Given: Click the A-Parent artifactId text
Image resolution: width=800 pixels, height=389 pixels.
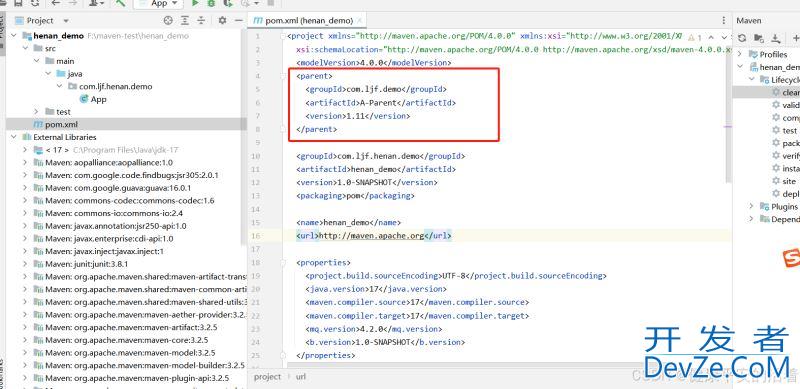Looking at the screenshot, I should 378,103.
